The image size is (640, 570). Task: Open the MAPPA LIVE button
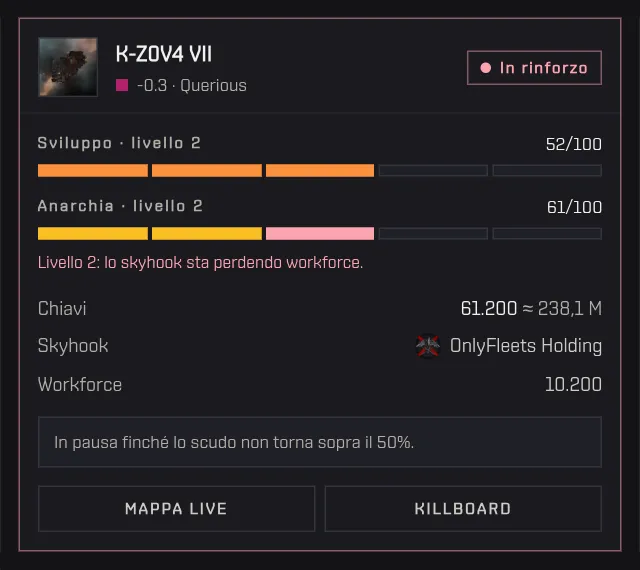coord(176,509)
